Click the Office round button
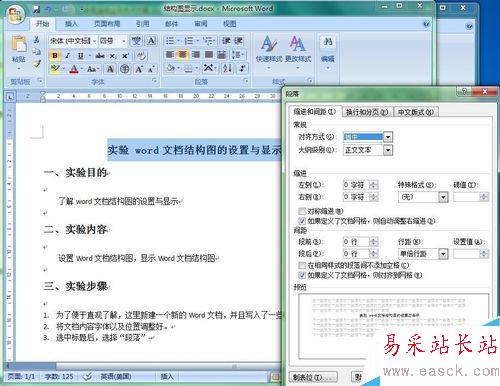The width and height of the screenshot is (500, 386). click(x=16, y=14)
